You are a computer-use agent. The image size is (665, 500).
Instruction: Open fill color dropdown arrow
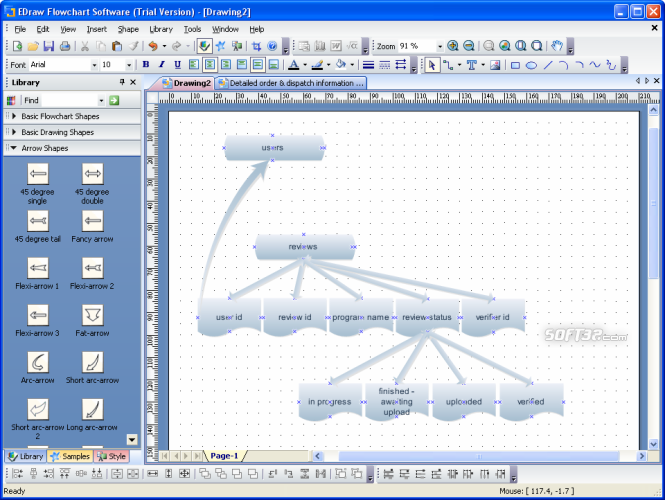352,65
